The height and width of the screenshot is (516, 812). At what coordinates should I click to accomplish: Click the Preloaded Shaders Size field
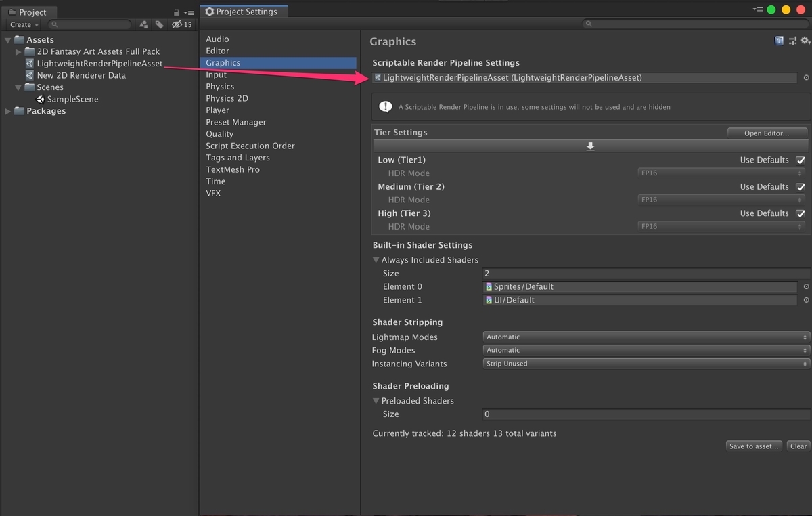coord(646,414)
